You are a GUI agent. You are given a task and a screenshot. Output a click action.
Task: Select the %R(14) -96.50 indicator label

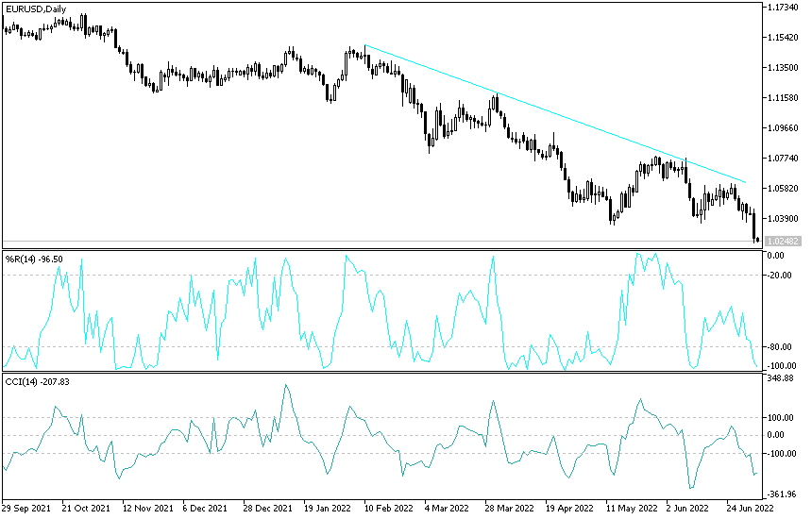(34, 259)
